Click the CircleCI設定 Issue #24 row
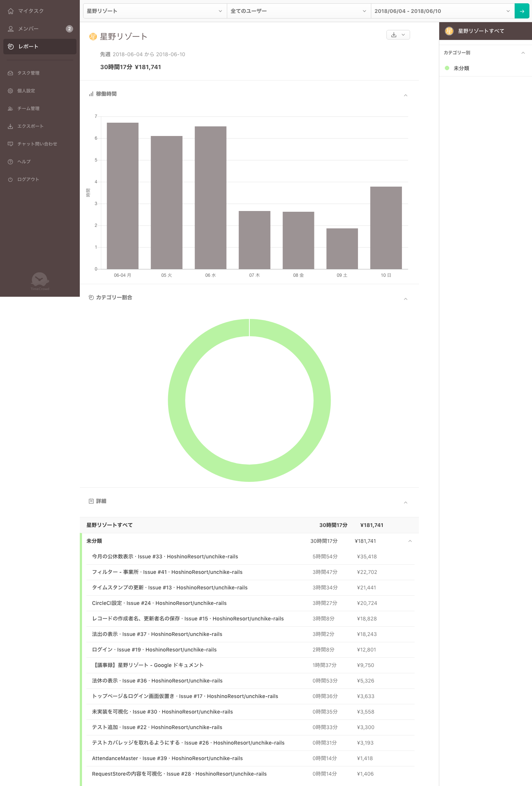532x786 pixels. tap(250, 603)
